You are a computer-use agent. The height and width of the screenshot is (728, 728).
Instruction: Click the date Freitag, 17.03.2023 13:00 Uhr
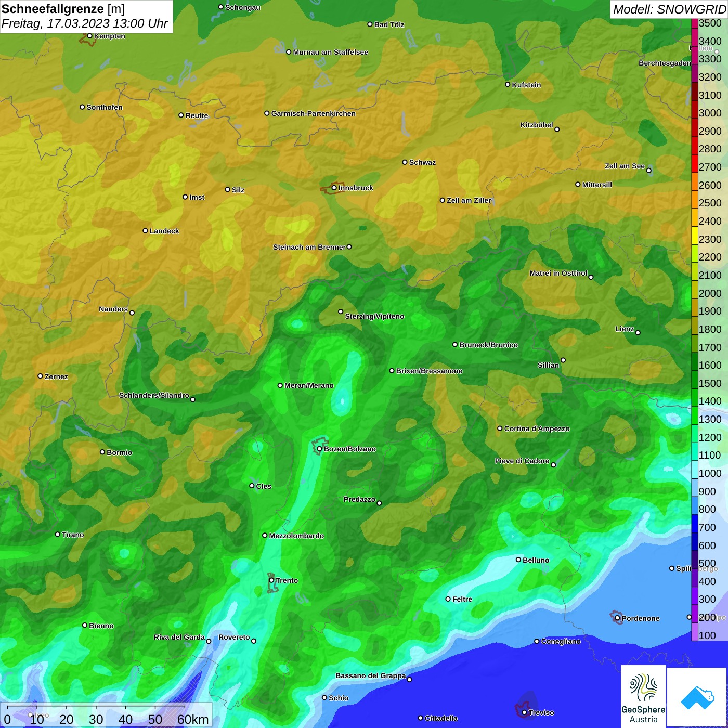pos(84,24)
